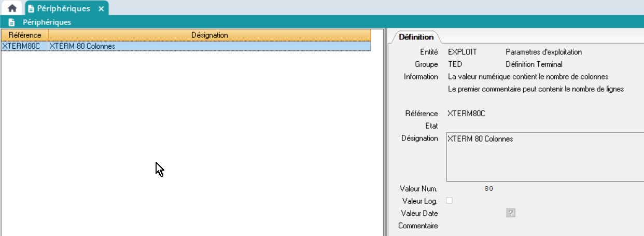Click the Groupe value TED
The width and height of the screenshot is (644, 236).
455,64
